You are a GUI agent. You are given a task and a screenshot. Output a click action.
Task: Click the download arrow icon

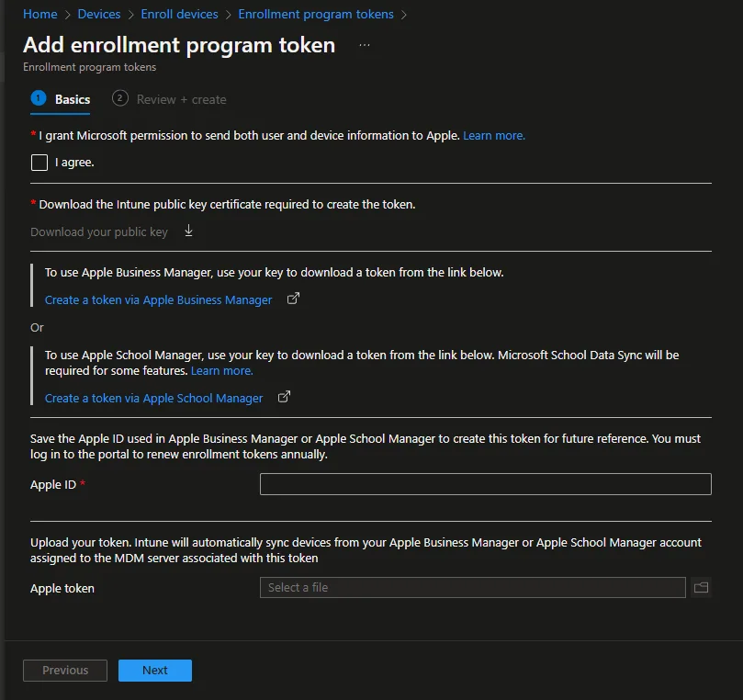[188, 231]
